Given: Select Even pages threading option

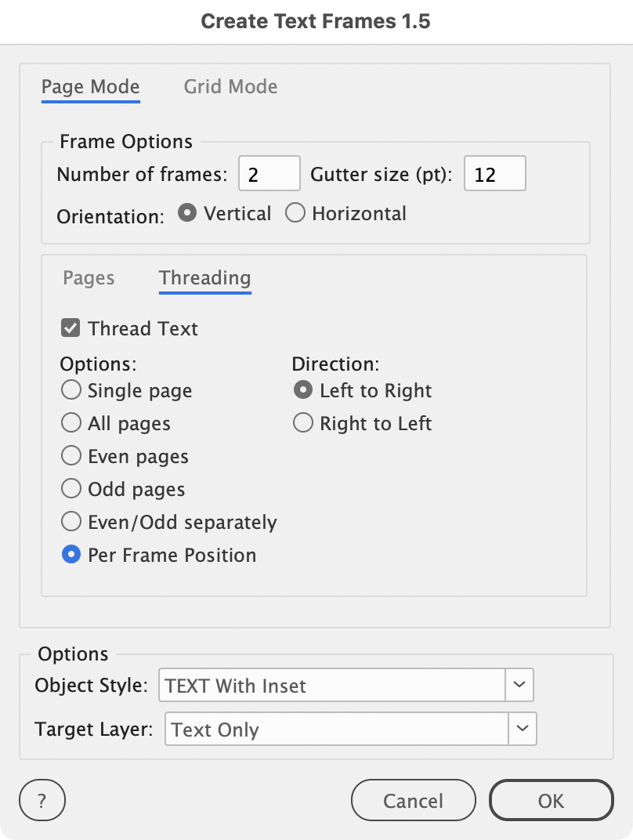Looking at the screenshot, I should pyautogui.click(x=71, y=456).
